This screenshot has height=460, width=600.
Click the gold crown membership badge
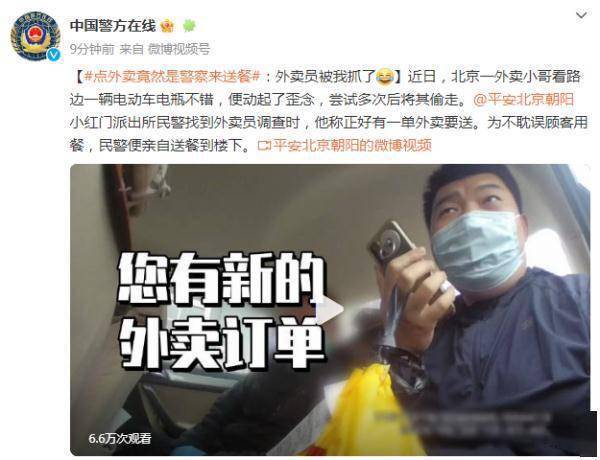point(167,26)
